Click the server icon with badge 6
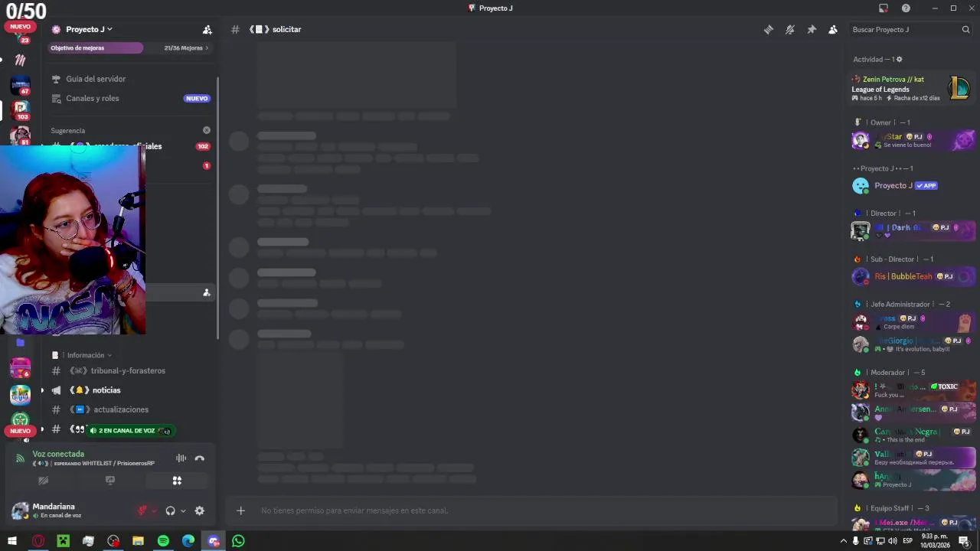980x551 pixels. 21,368
